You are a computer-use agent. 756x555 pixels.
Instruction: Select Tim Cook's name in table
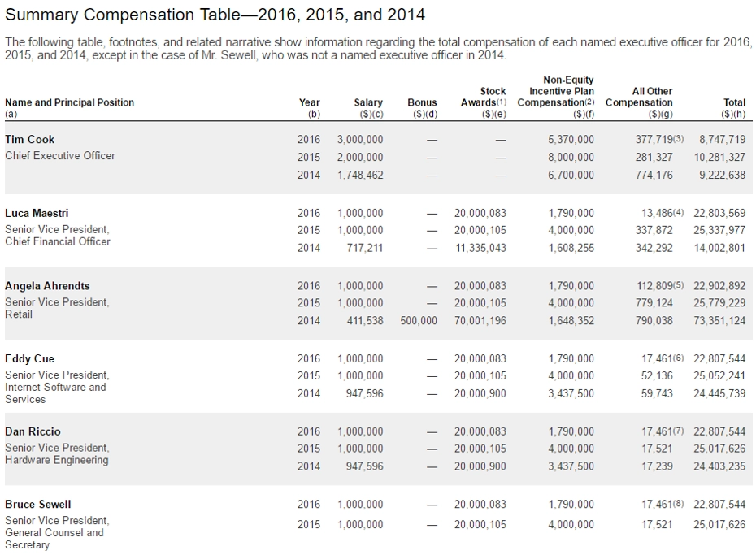[29, 139]
